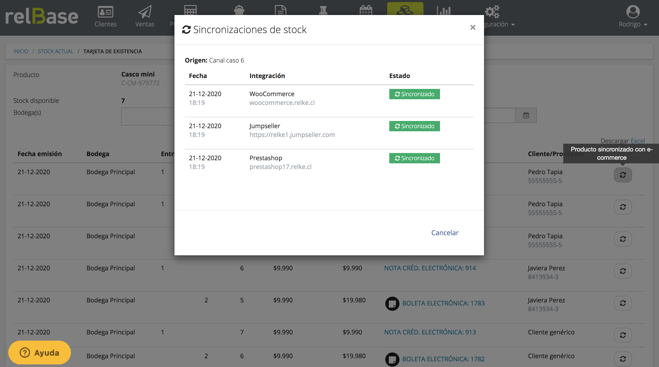Click the 'Casco mini' product name
The image size is (659, 367).
[x=138, y=74]
